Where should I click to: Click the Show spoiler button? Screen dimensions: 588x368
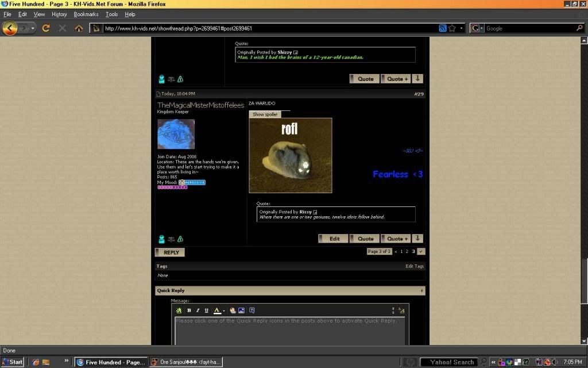click(265, 114)
